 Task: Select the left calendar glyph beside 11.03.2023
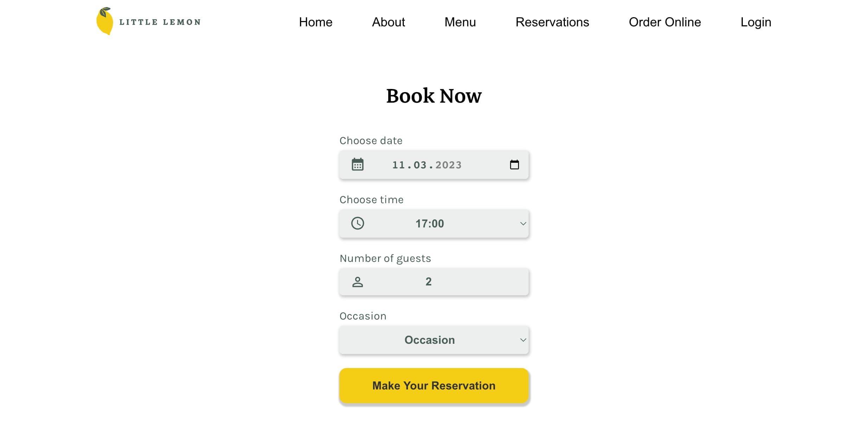point(357,164)
